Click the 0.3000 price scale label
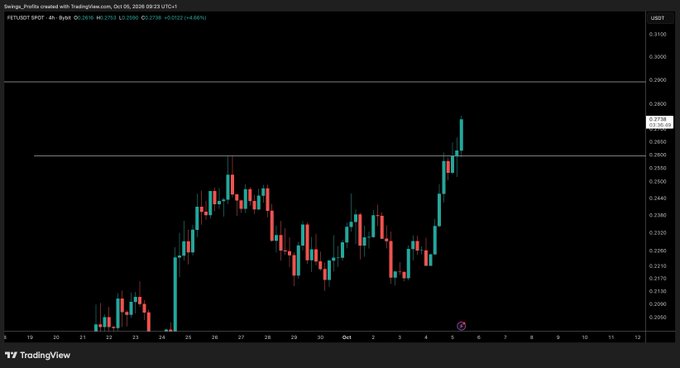This screenshot has height=368, width=680. click(x=657, y=57)
